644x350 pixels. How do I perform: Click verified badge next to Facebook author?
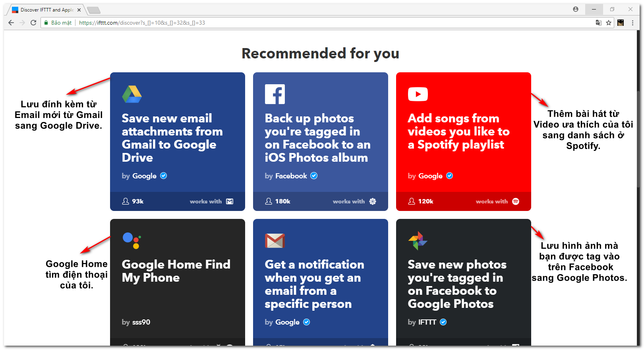point(314,176)
